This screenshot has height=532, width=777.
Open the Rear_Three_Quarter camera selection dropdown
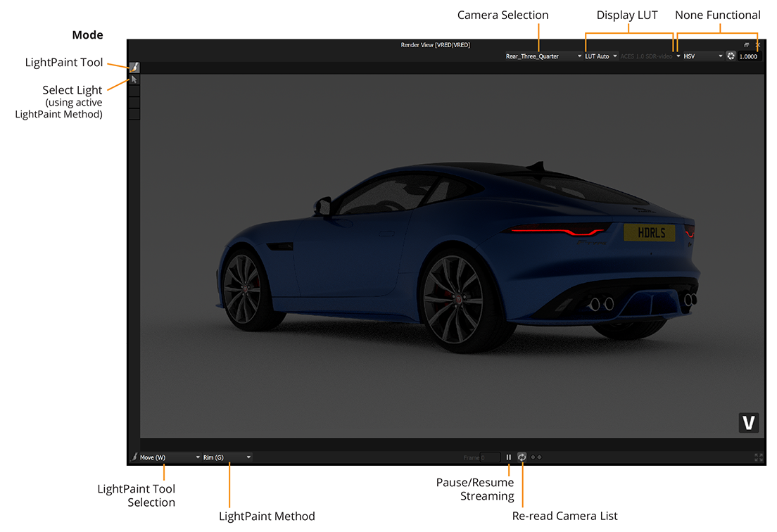click(542, 56)
